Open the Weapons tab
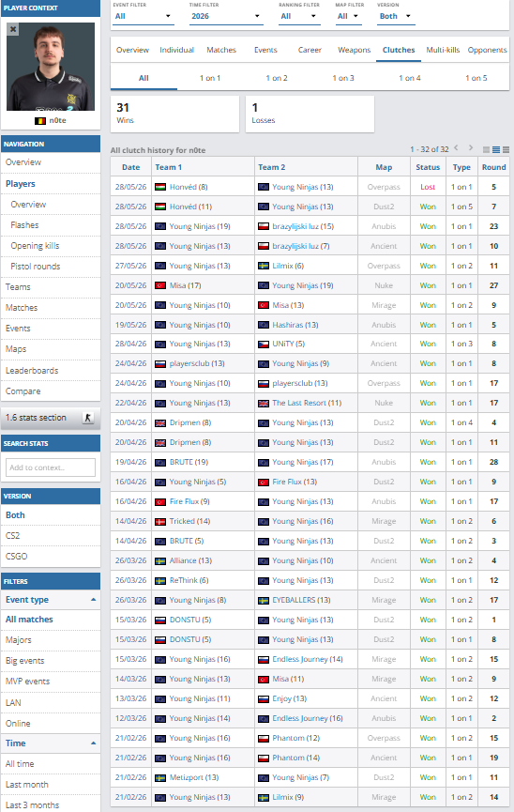Image resolution: width=514 pixels, height=812 pixels. coord(354,50)
